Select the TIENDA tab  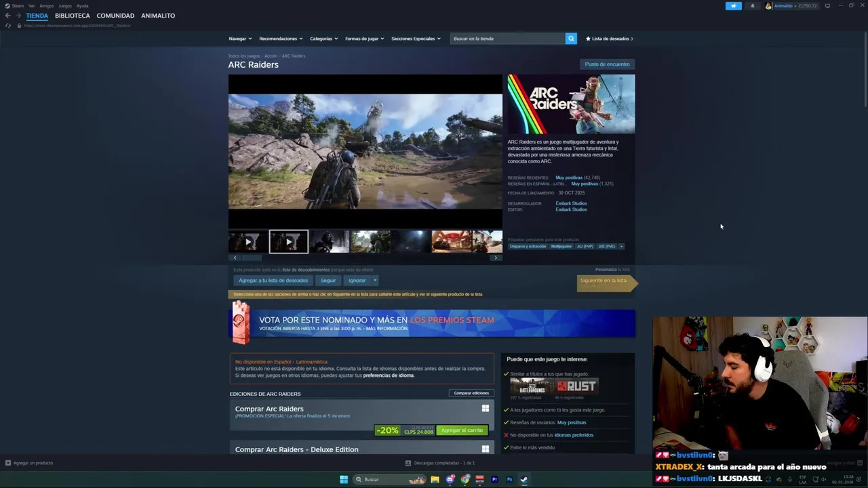[x=37, y=16]
